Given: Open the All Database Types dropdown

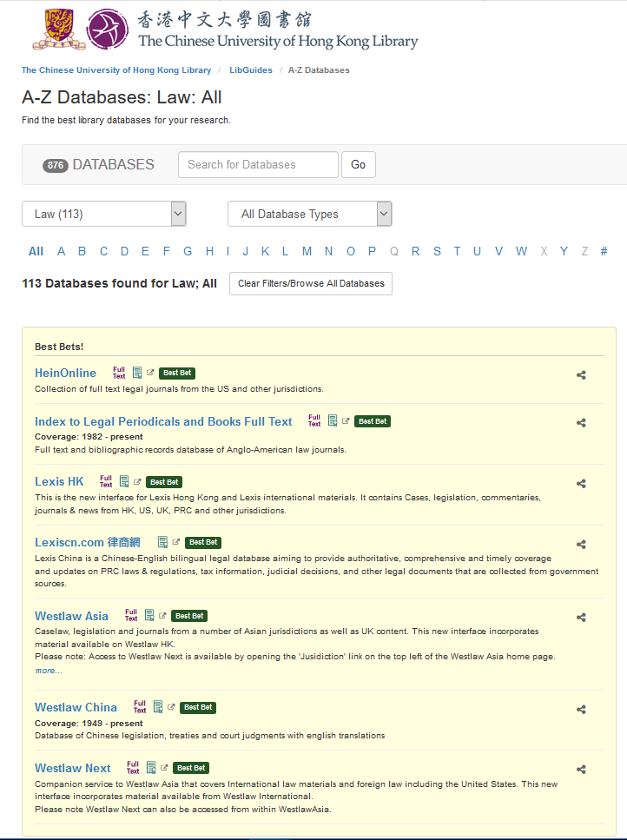Looking at the screenshot, I should pyautogui.click(x=310, y=214).
